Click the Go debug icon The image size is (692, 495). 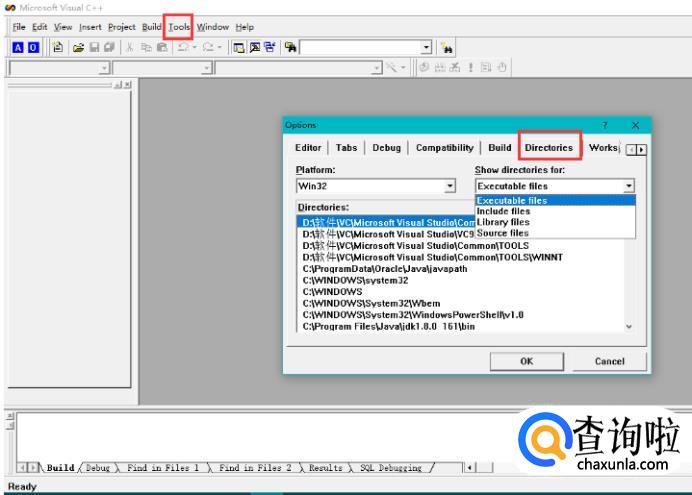click(486, 68)
